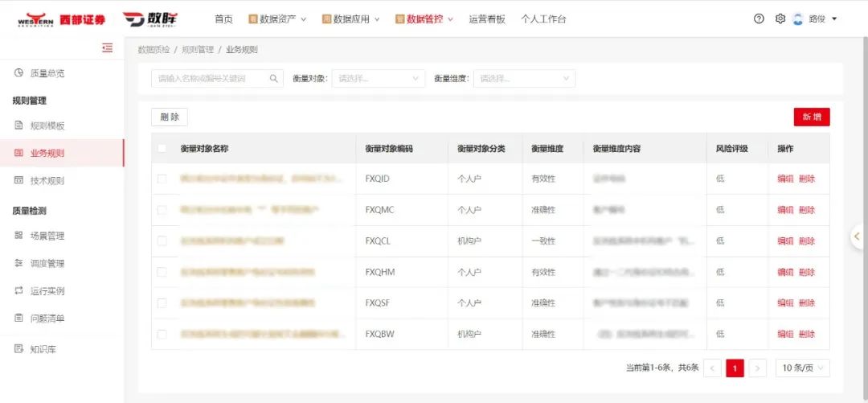Check the box for the FXQHM row
Screen dimensions: 868x403
pos(162,272)
